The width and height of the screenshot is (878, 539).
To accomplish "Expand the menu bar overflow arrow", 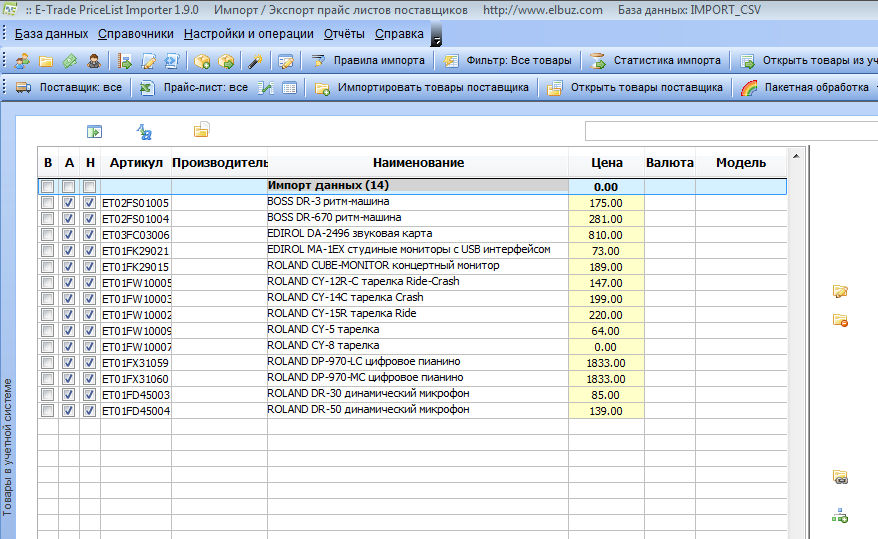I will pyautogui.click(x=437, y=35).
